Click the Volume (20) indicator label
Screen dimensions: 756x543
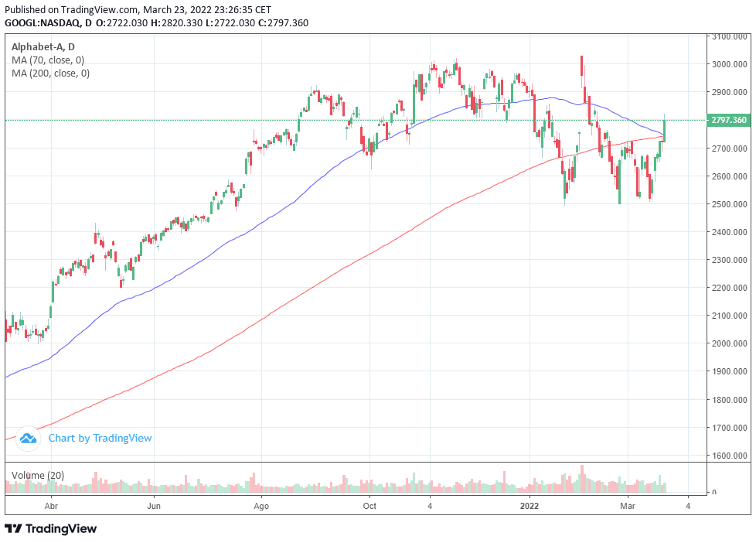(38, 476)
